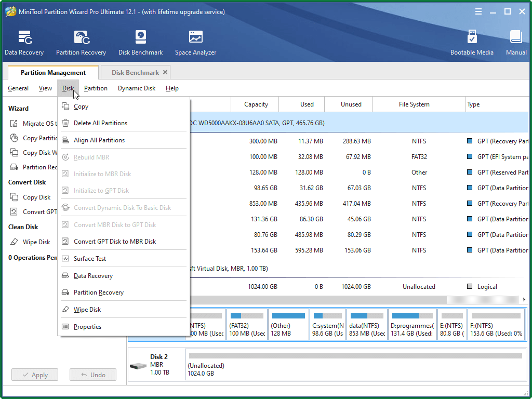Screen dimensions: 532x399
Task: Click the Align All Partitions icon
Action: point(65,140)
